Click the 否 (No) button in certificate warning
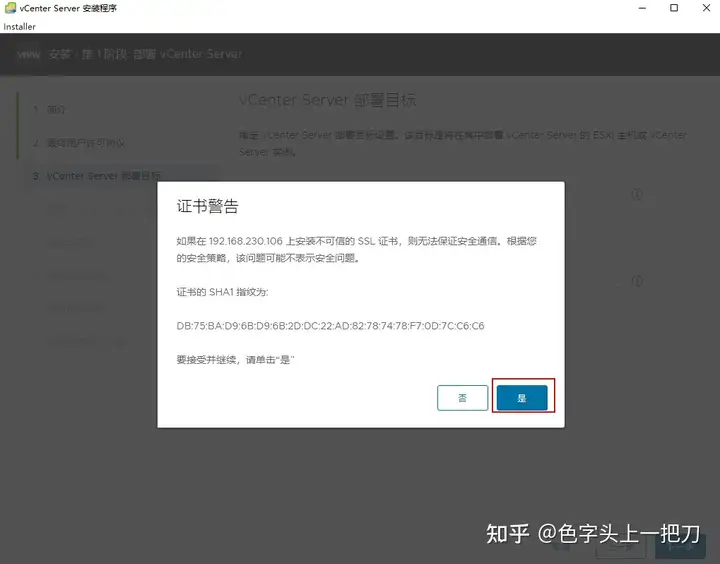The width and height of the screenshot is (720, 564). pos(462,397)
